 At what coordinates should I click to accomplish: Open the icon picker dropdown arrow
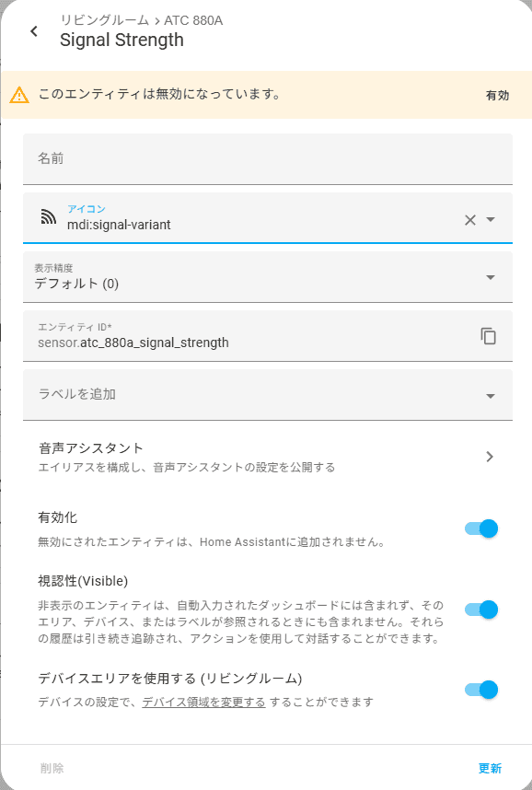tap(491, 219)
